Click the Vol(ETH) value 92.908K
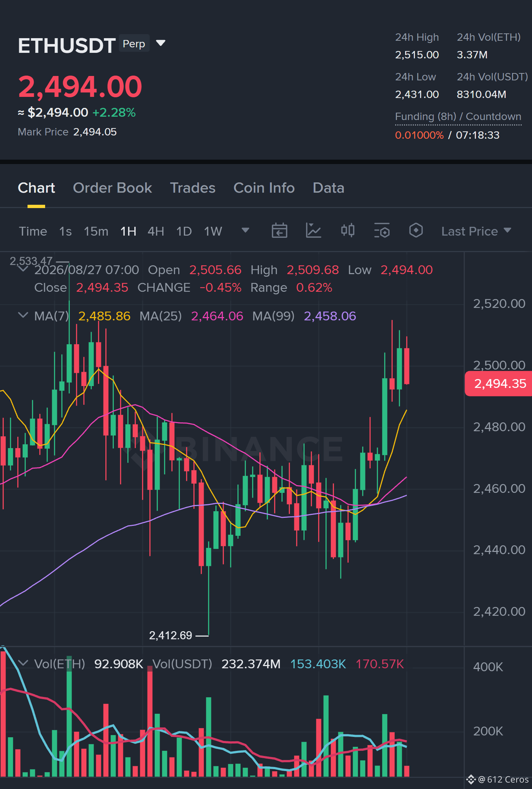 coord(119,664)
